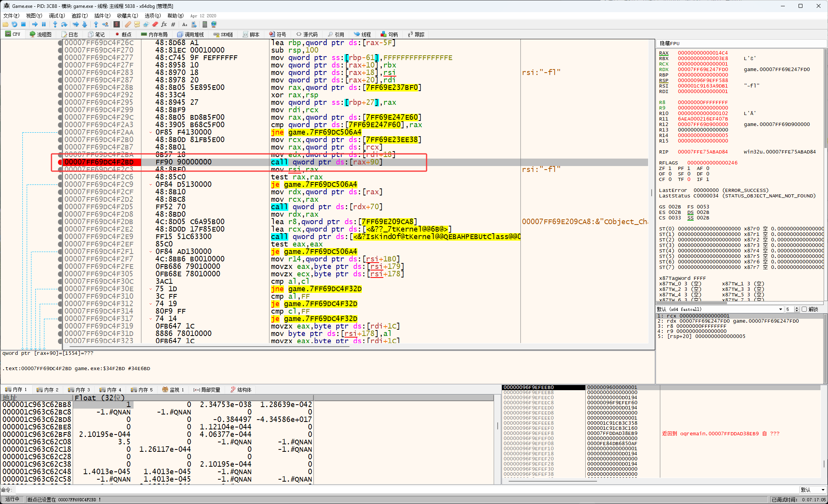The height and width of the screenshot is (504, 828).
Task: Click the Open file folder icon
Action: pyautogui.click(x=5, y=24)
